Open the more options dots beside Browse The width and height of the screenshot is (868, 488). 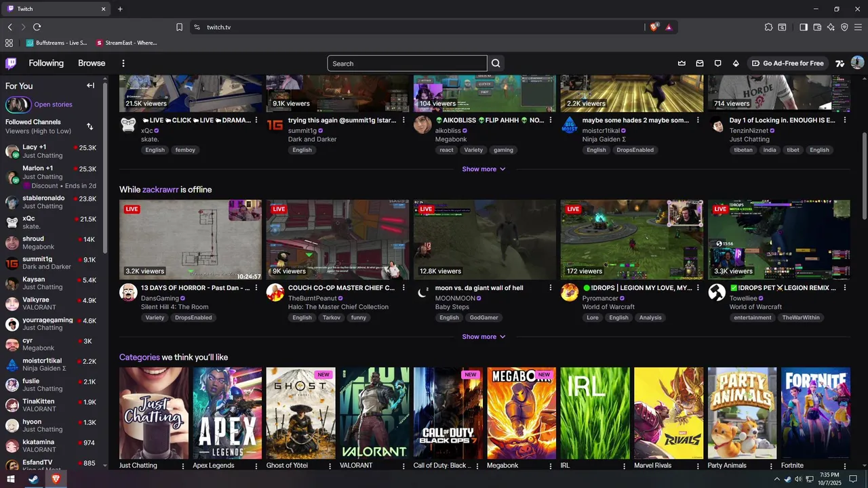[123, 63]
